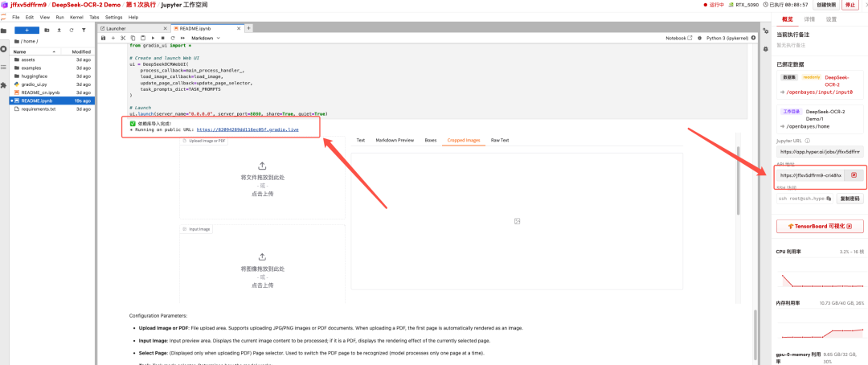Open the extension manager puzzle icon
Image resolution: width=868 pixels, height=365 pixels.
(x=4, y=85)
